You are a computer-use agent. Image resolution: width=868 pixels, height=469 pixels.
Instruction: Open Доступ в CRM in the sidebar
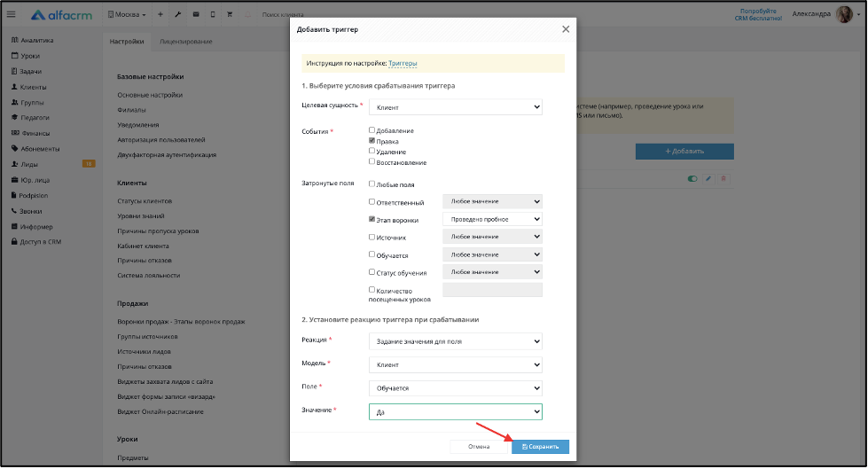click(x=36, y=242)
